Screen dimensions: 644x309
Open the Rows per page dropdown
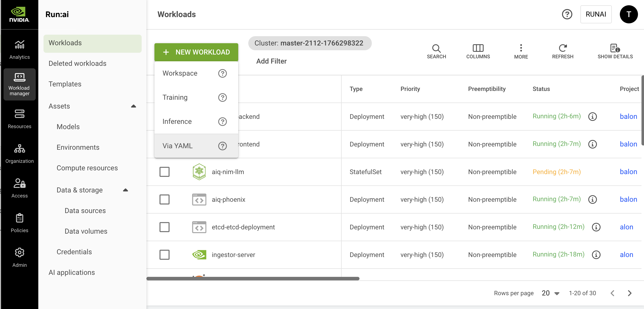(550, 293)
